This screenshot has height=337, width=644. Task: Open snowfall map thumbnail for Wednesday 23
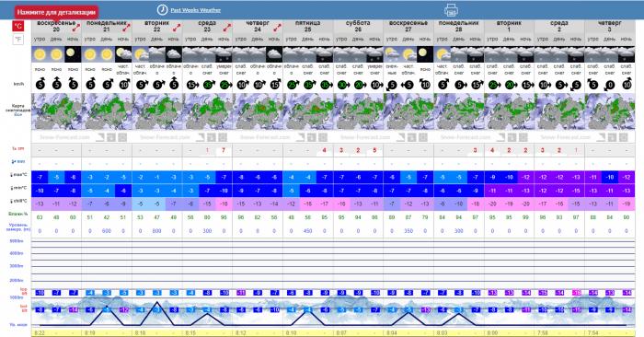207,111
